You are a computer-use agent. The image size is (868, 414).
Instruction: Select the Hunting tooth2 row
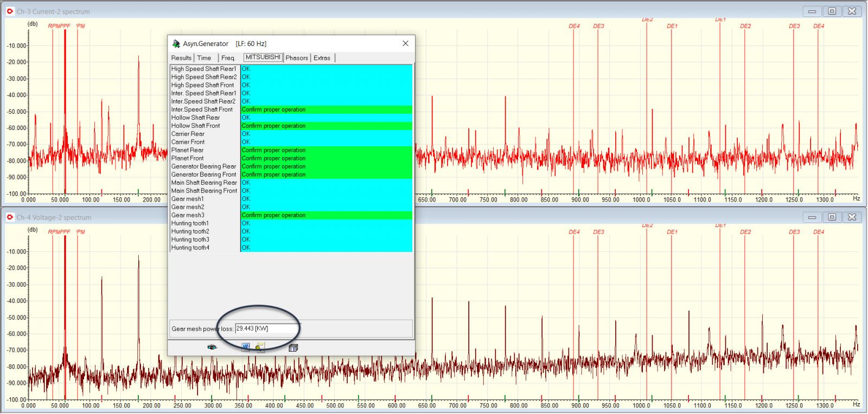tap(291, 231)
